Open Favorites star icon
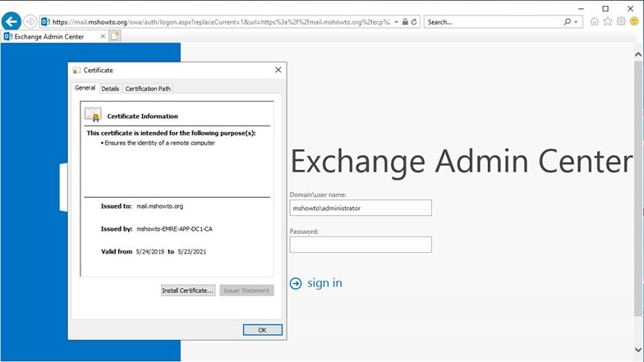The image size is (644, 362). [x=608, y=21]
